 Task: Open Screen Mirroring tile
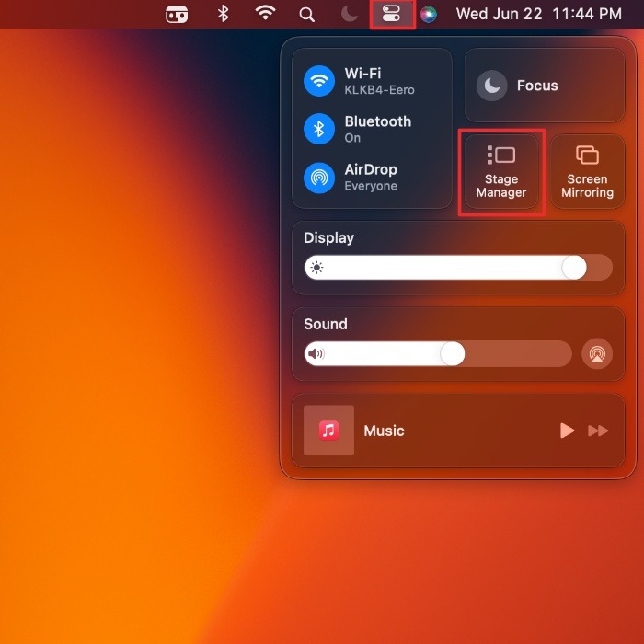coord(587,172)
